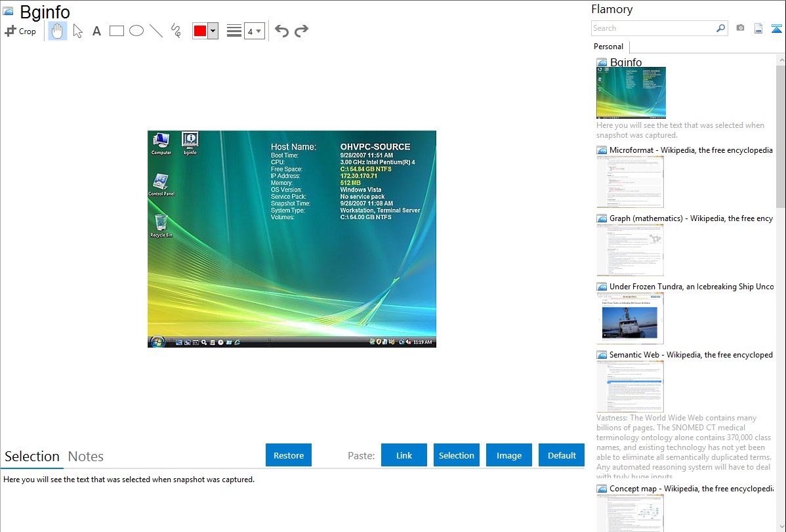Select the Crop tool

[20, 31]
